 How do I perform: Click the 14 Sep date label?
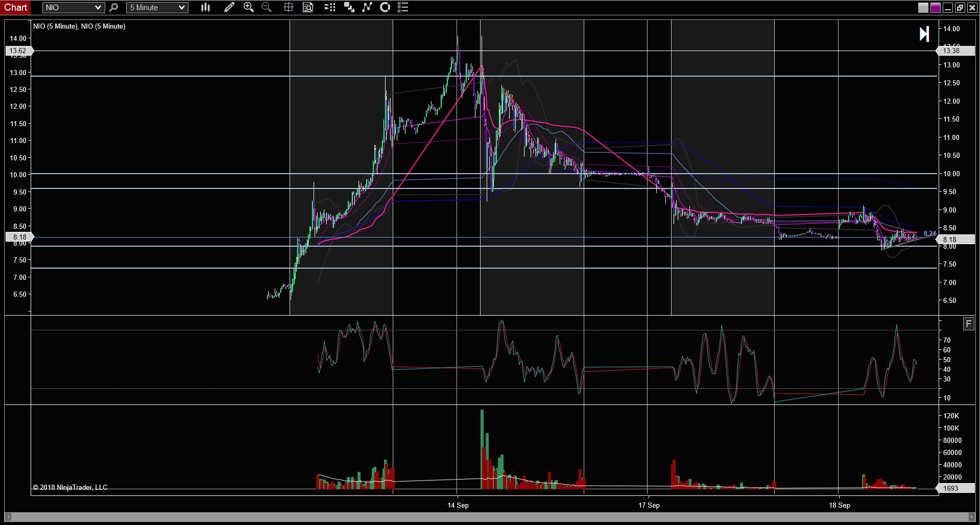coord(458,505)
